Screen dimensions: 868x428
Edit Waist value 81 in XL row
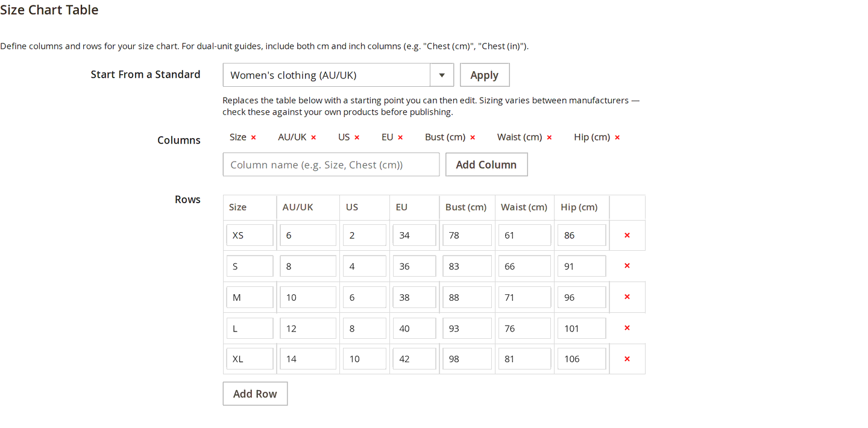pyautogui.click(x=524, y=359)
